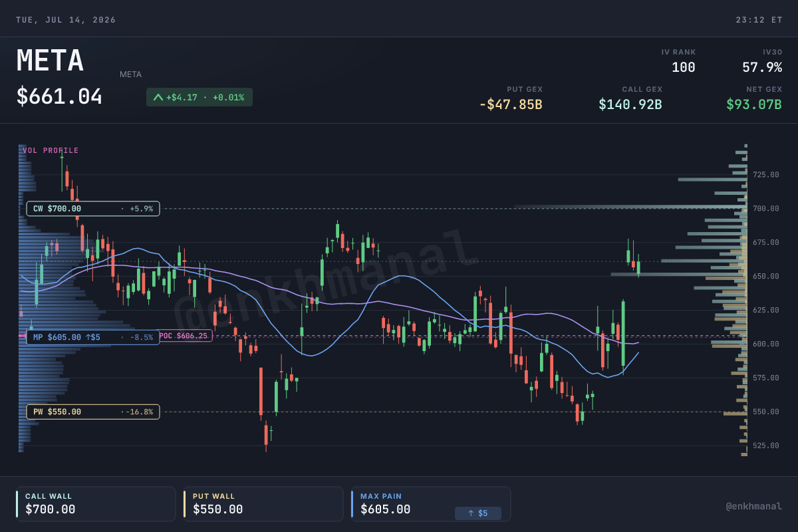
Task: Click the large META ticker title
Action: [50, 61]
